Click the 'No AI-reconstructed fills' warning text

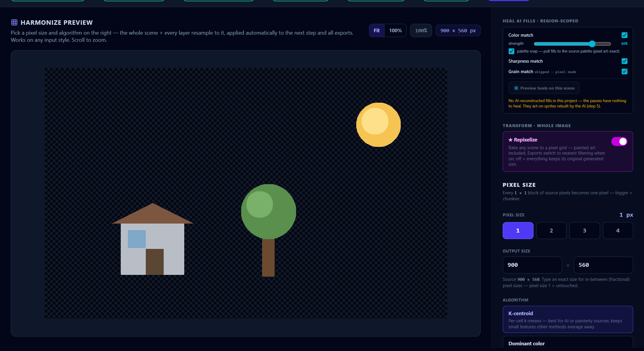point(567,103)
